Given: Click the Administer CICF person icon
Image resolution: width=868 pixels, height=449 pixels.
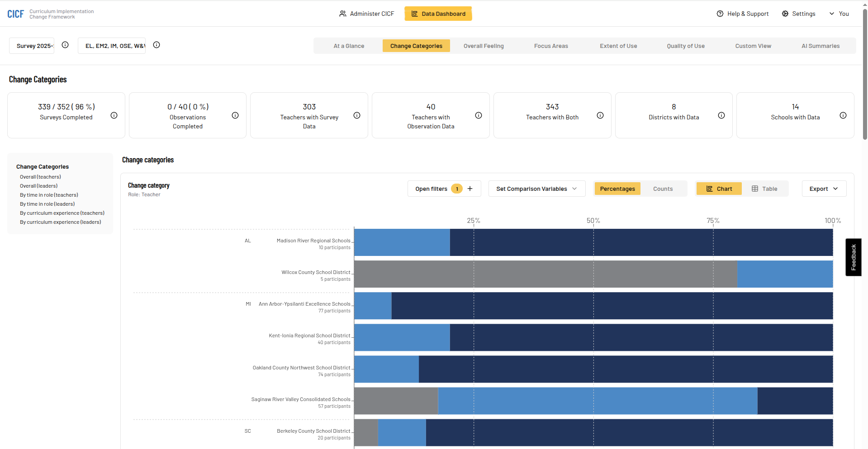Looking at the screenshot, I should [x=342, y=13].
